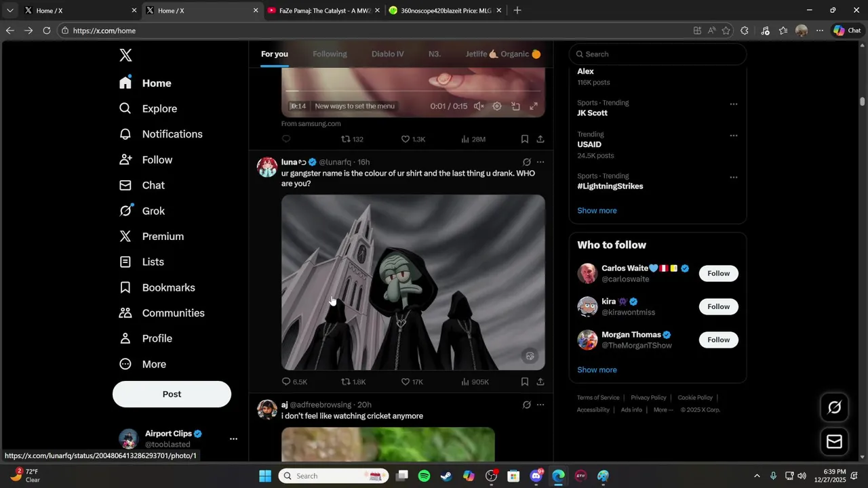The image size is (868, 488).
Task: Open Lists in the sidebar
Action: pos(141,262)
